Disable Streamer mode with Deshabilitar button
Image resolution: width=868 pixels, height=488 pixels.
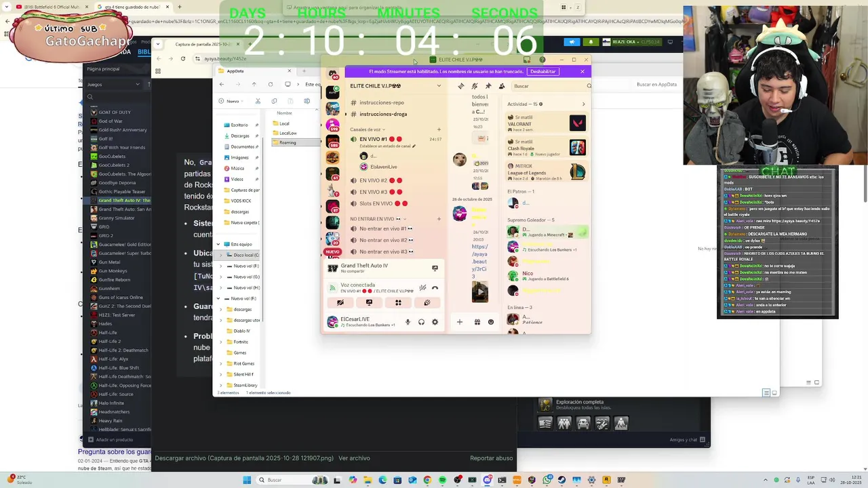point(542,71)
